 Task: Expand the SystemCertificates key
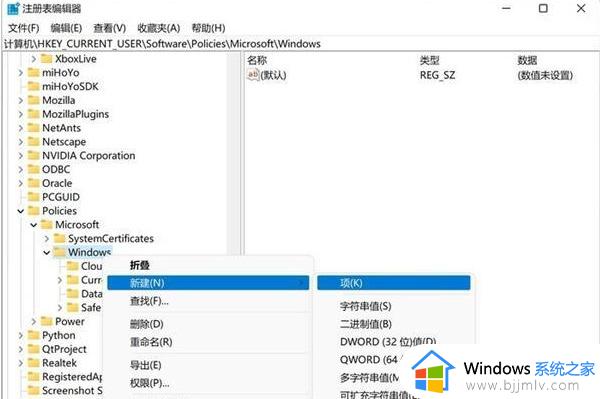pos(47,238)
